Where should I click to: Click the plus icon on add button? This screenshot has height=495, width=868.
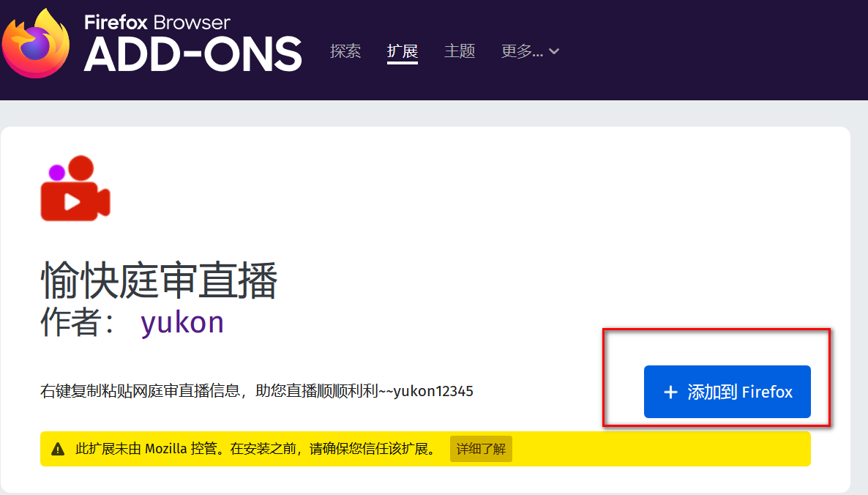click(x=670, y=392)
